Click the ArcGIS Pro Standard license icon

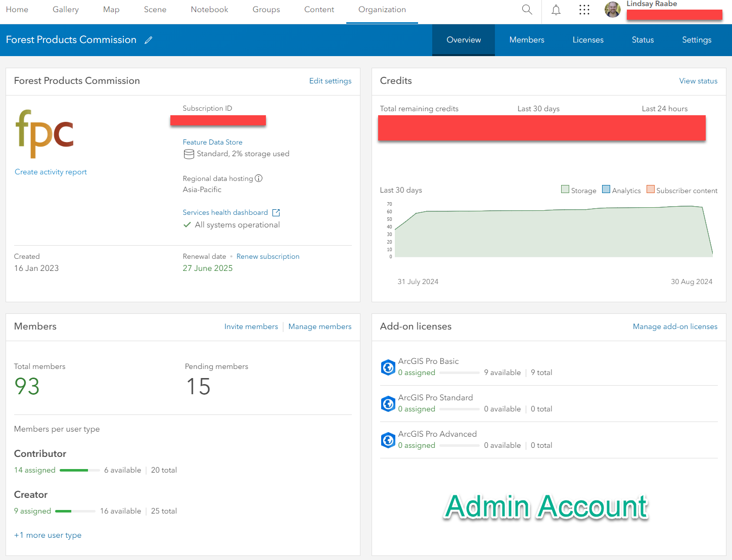coord(388,404)
